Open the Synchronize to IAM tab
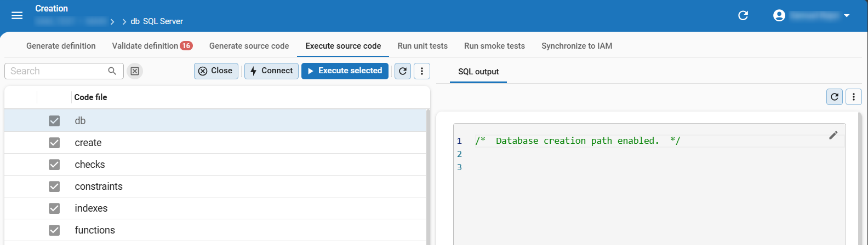This screenshot has height=245, width=868. pyautogui.click(x=576, y=46)
